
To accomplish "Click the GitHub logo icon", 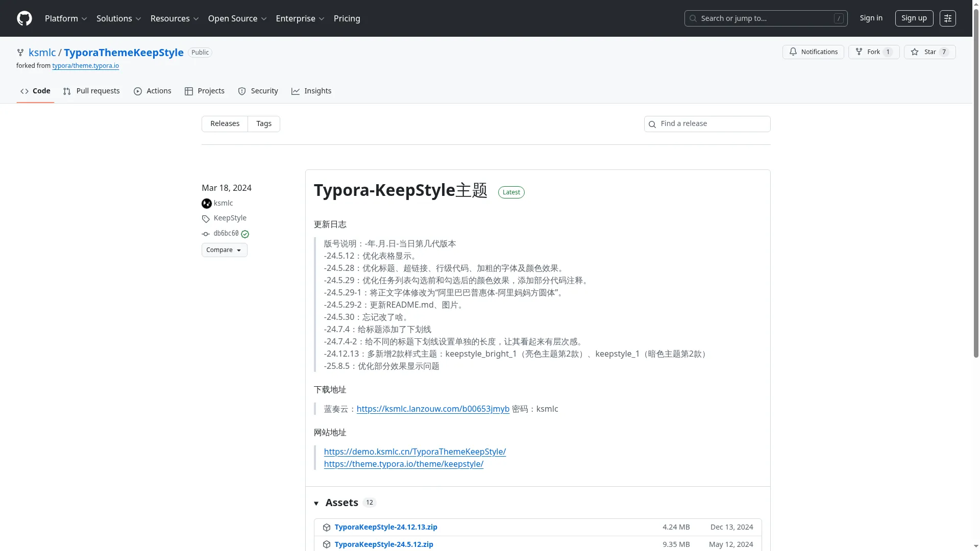I will click(24, 18).
